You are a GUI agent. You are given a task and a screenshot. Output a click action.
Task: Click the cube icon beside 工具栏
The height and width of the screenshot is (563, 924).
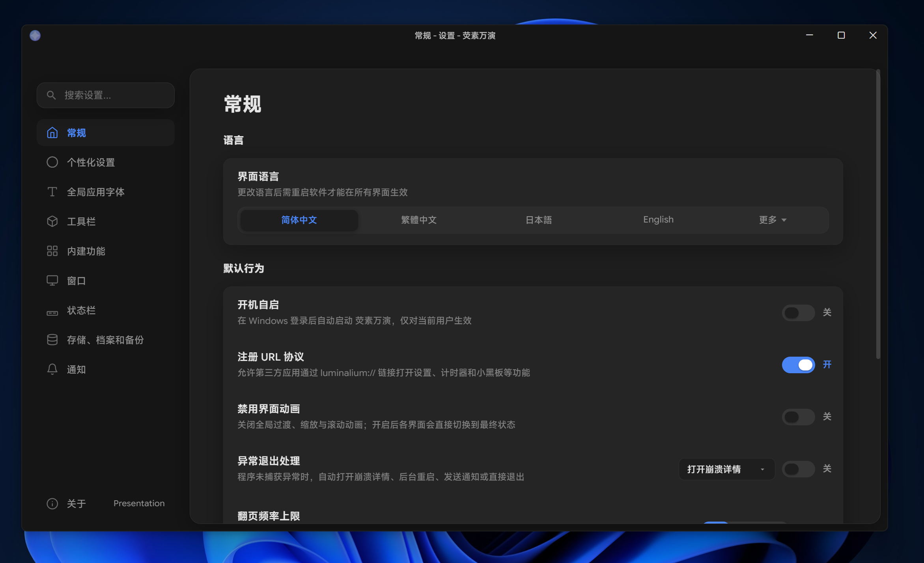(52, 221)
